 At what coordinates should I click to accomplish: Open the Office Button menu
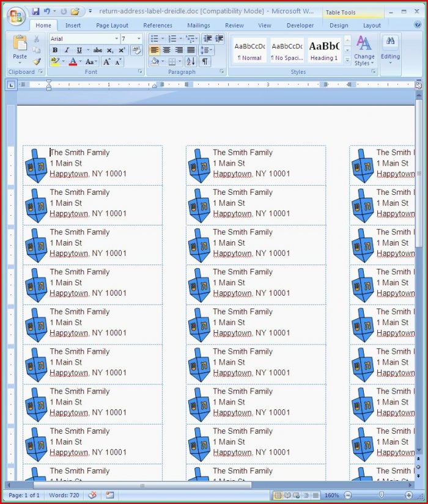(x=16, y=15)
